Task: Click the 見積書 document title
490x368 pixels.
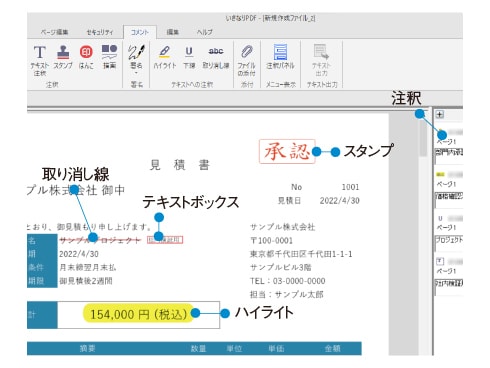Action: (180, 165)
